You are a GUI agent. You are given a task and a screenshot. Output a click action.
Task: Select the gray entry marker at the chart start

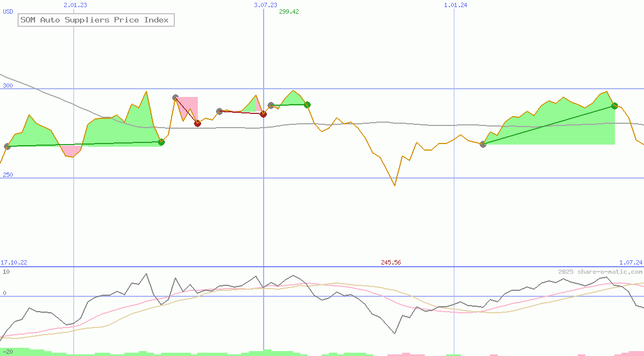click(7, 146)
